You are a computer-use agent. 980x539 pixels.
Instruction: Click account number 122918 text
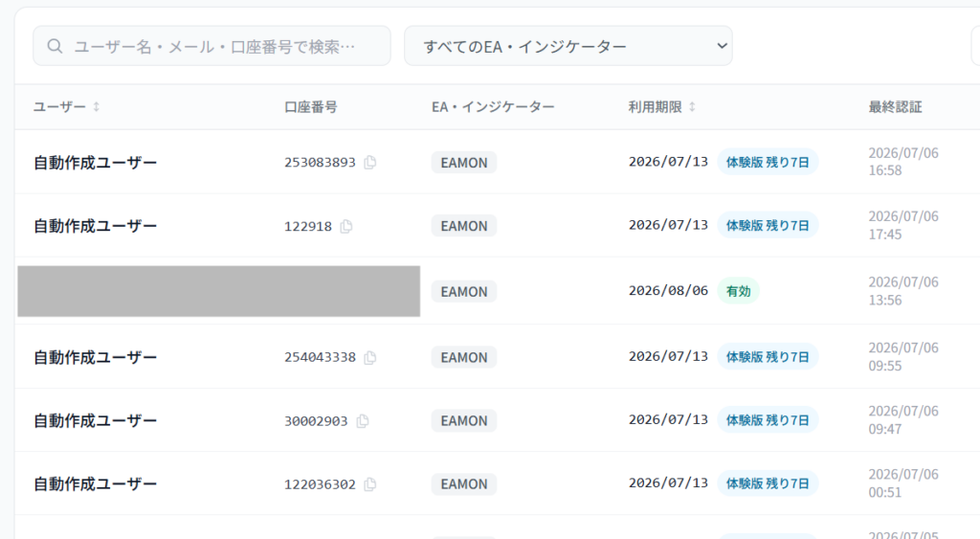(x=308, y=226)
